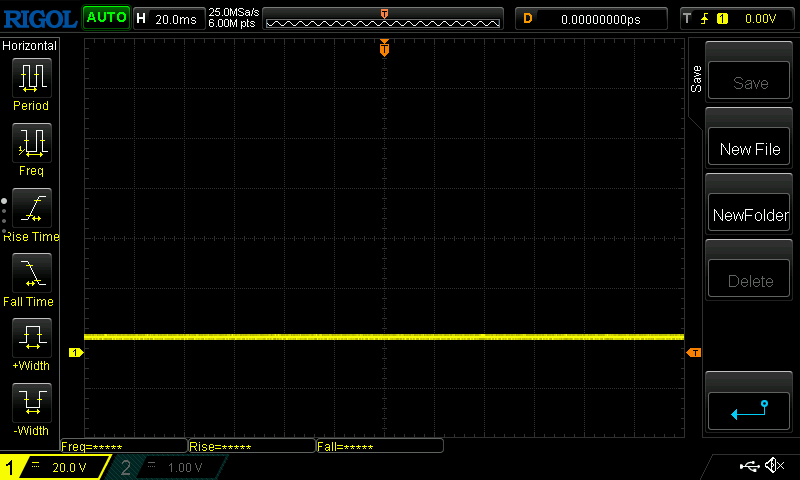Click the Freq=***** measurement result
This screenshot has height=480, width=800.
(x=124, y=446)
